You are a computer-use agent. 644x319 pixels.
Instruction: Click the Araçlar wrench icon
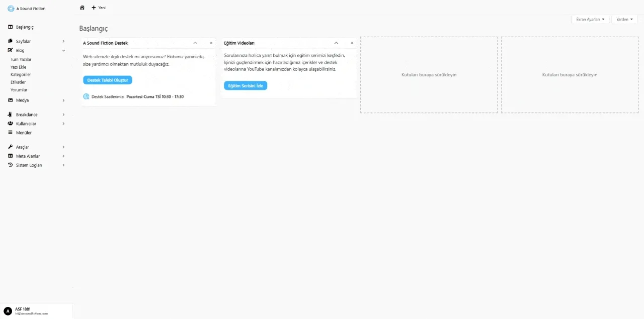(10, 147)
